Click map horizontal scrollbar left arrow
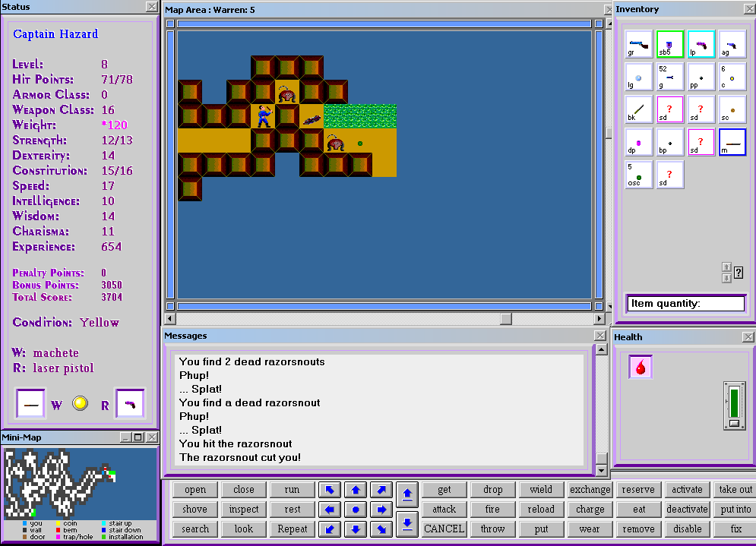Screen dimensions: 756x546 tap(170, 318)
